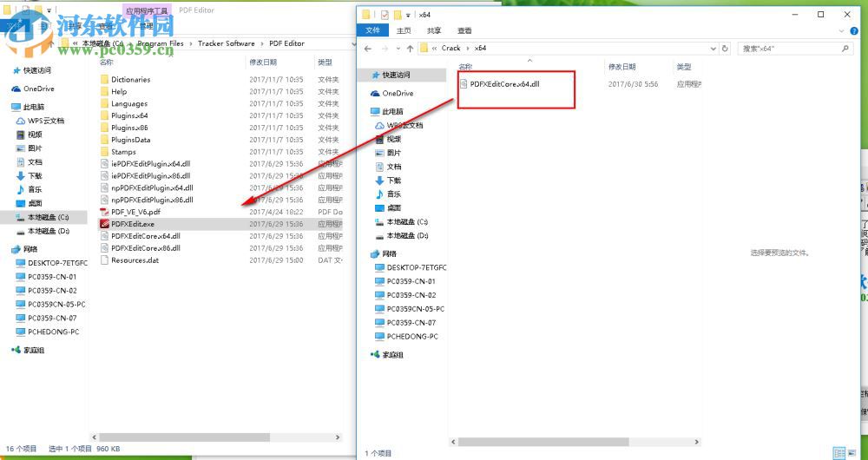Switch x64 window to large icons view
Image resolution: width=868 pixels, height=460 pixels.
click(852, 453)
